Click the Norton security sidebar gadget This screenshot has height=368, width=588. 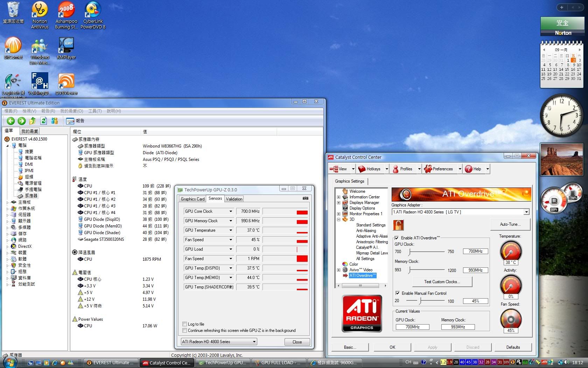(x=562, y=26)
